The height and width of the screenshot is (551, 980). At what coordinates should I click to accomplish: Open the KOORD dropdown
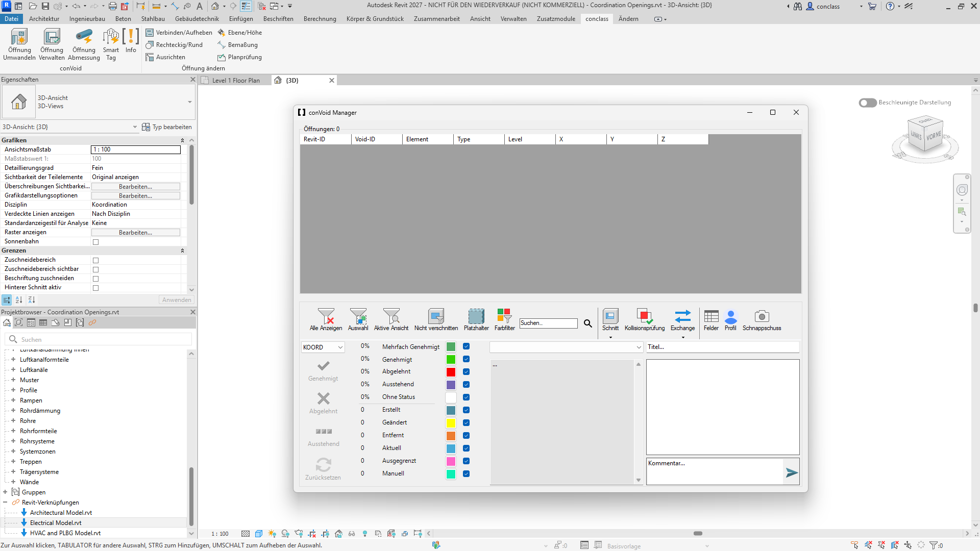(323, 347)
